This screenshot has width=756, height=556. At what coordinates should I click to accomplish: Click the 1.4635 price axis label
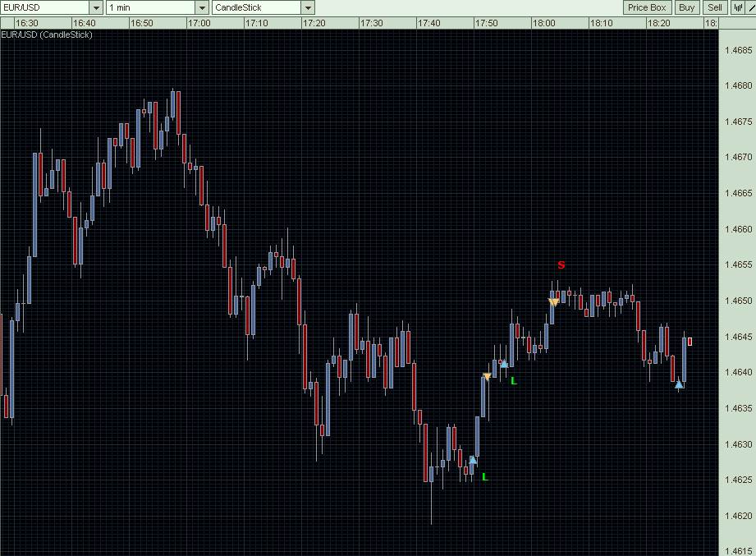(x=739, y=408)
